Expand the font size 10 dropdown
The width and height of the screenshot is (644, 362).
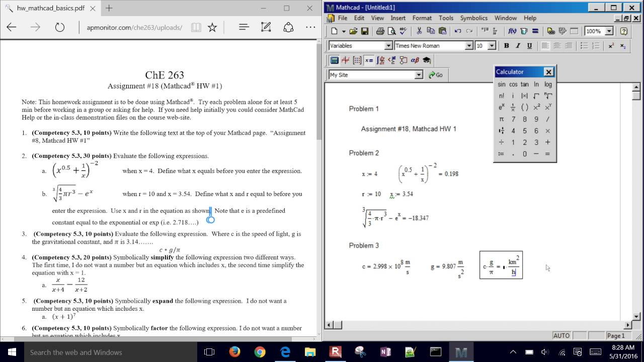(492, 46)
